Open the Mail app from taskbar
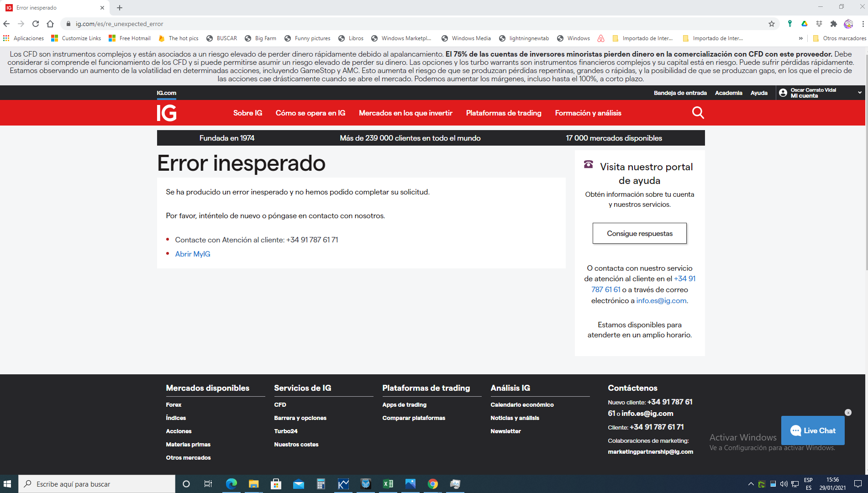 (298, 484)
